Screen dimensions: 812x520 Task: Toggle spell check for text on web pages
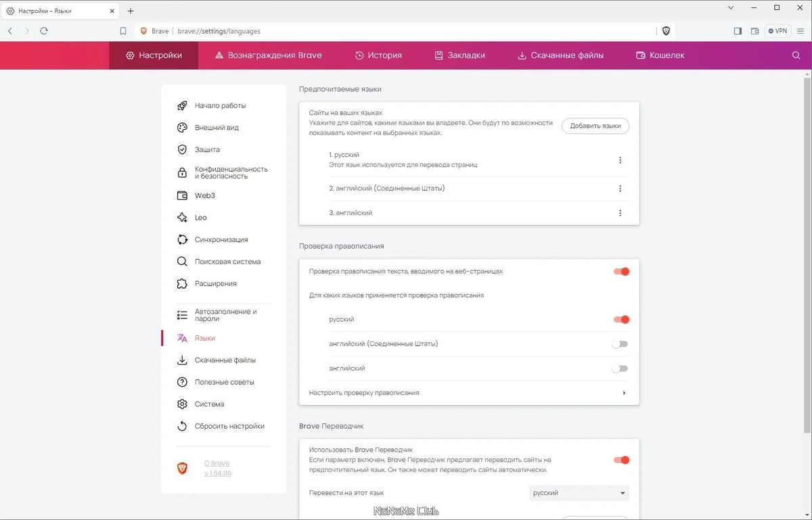621,272
